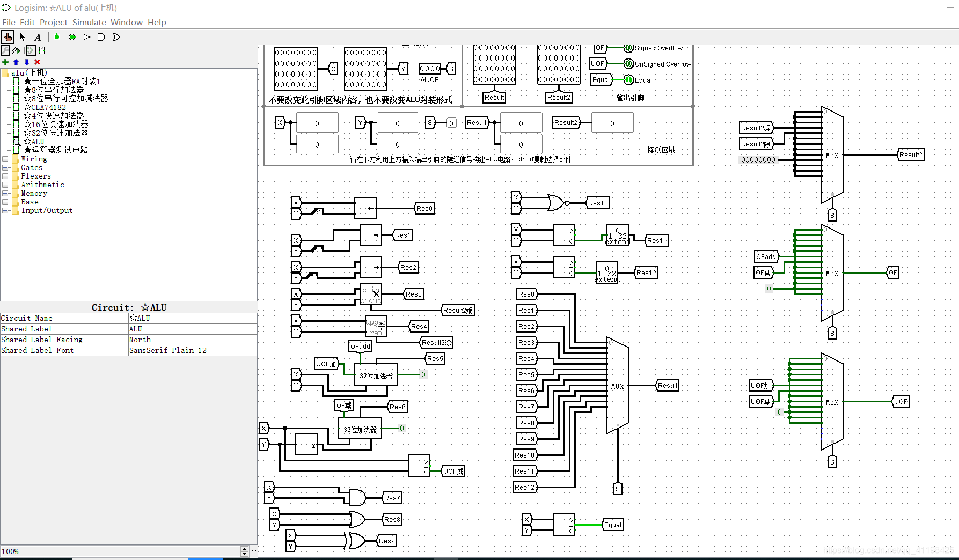Open the Window menu
The height and width of the screenshot is (560, 959).
pyautogui.click(x=127, y=22)
